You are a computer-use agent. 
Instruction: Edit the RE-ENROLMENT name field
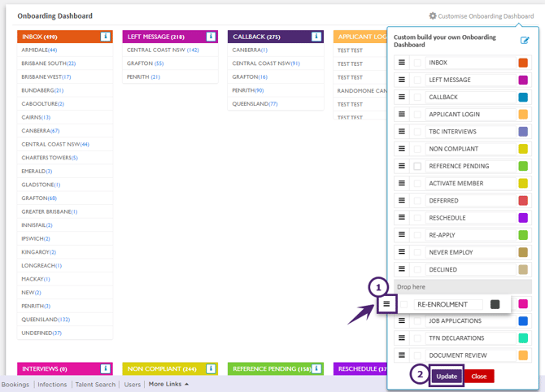[x=448, y=304]
